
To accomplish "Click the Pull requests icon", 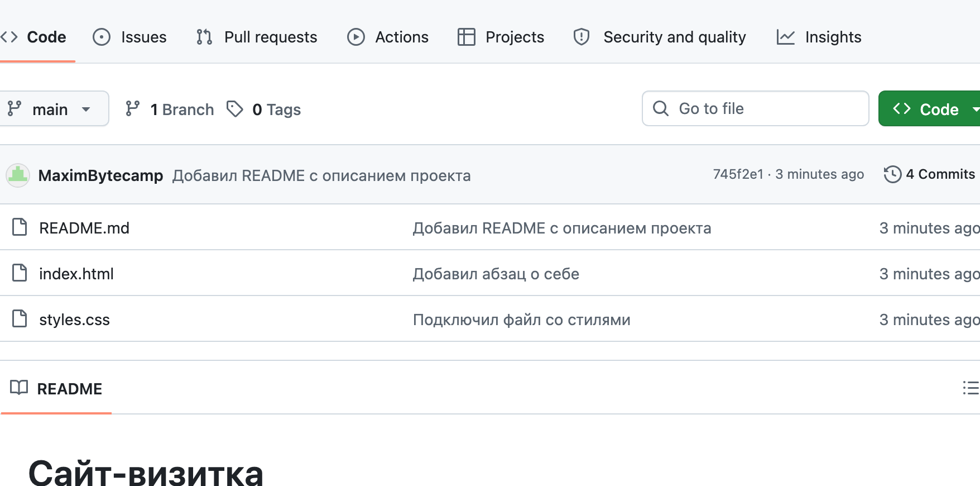I will (204, 37).
